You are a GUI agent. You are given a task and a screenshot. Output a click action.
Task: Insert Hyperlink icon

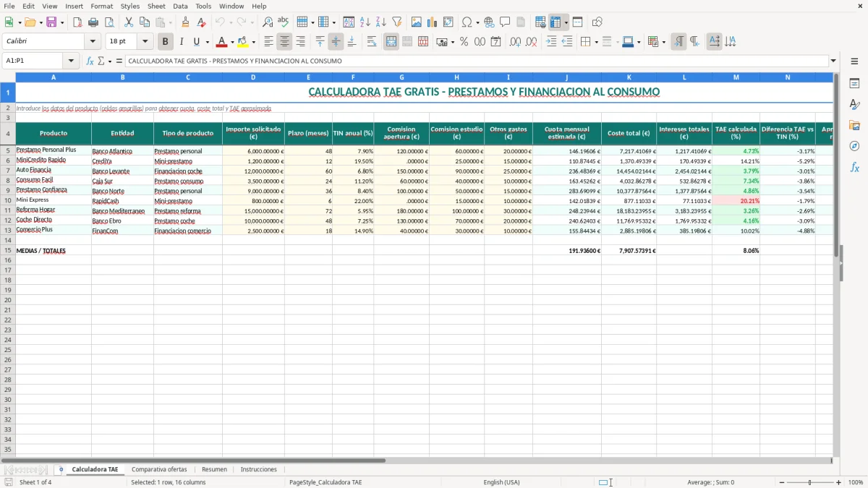tap(489, 22)
